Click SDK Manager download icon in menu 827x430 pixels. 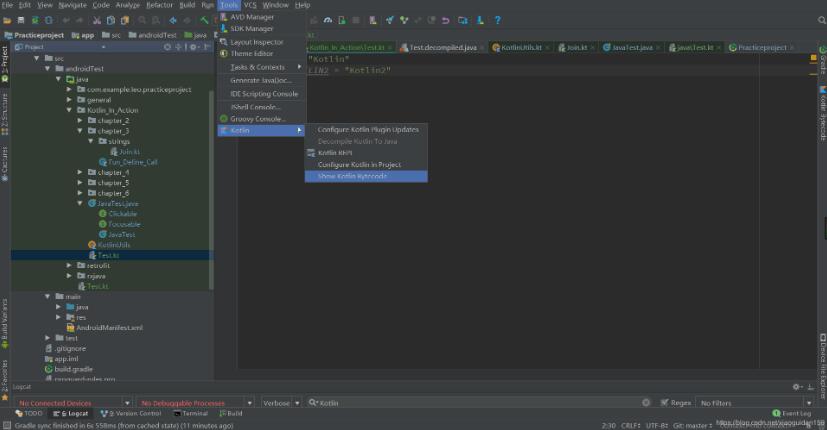[x=224, y=28]
